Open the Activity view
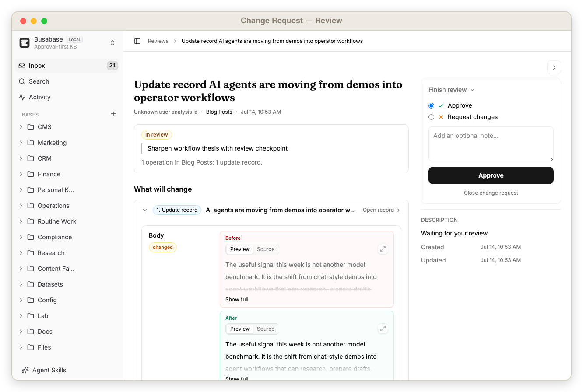583x392 pixels. point(67,97)
